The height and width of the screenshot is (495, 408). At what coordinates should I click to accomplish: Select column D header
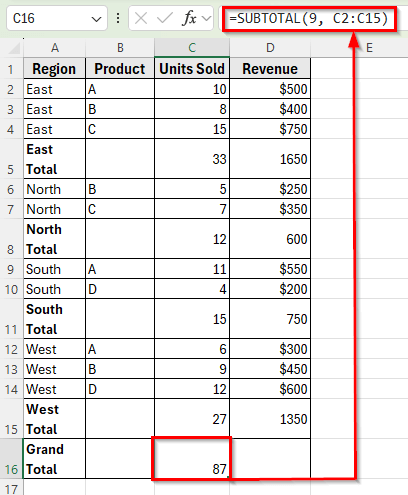click(x=270, y=48)
